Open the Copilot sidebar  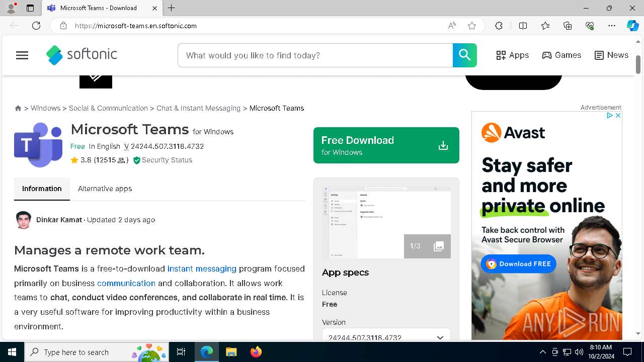[x=632, y=26]
